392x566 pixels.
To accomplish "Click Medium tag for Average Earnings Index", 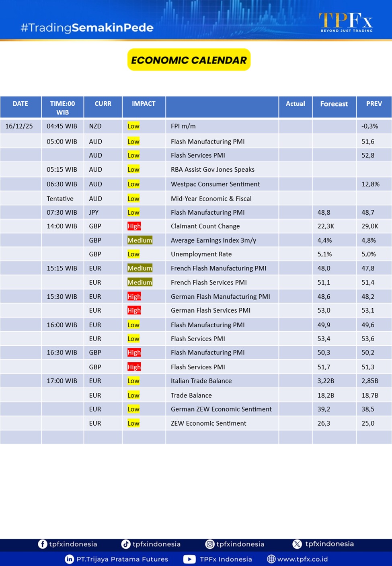I will coord(140,240).
